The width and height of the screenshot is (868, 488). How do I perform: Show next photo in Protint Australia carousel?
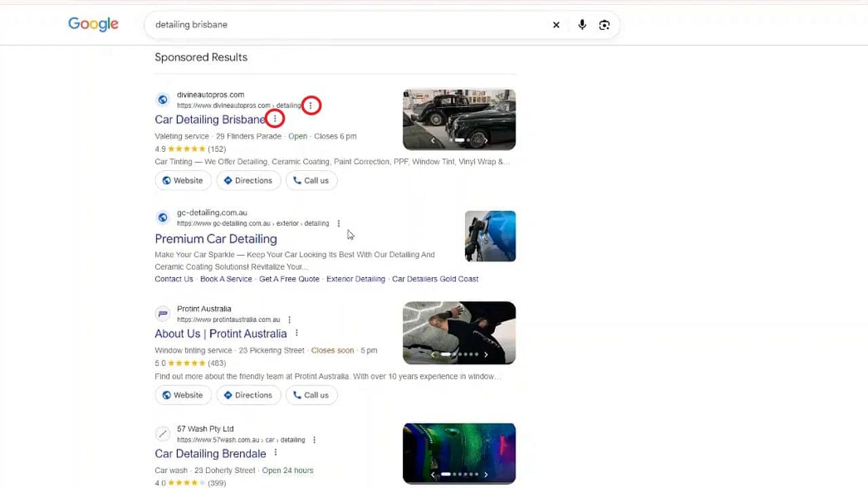tap(486, 354)
